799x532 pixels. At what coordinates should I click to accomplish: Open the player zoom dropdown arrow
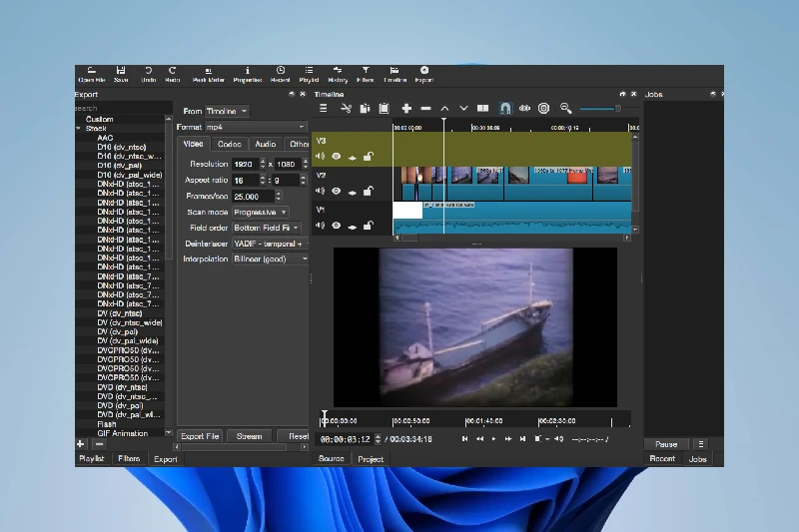click(547, 439)
